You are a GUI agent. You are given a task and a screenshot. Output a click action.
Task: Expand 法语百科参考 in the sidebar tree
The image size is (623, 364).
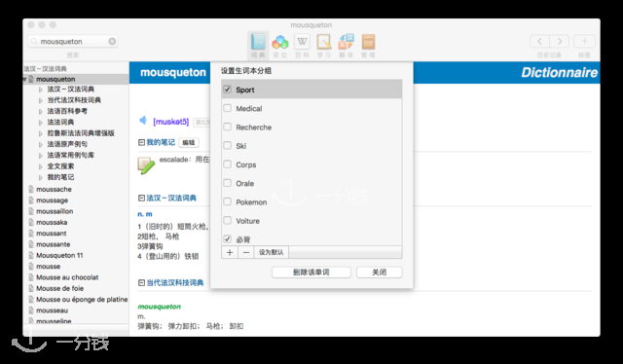tap(41, 111)
